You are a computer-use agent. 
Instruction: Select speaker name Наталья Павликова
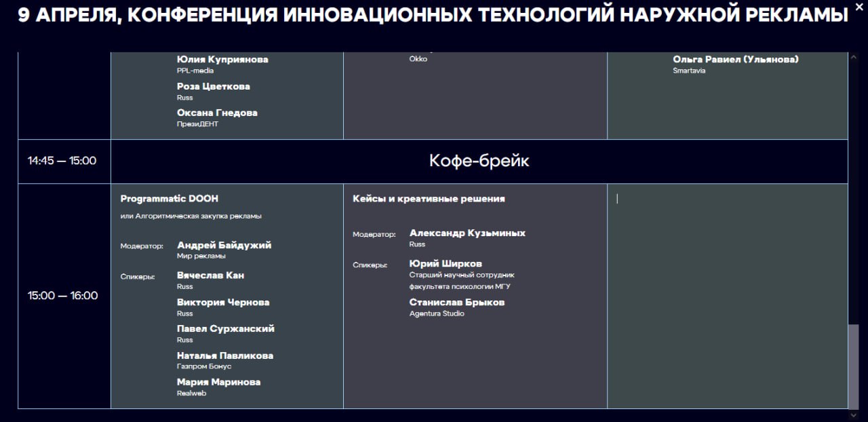click(x=225, y=356)
